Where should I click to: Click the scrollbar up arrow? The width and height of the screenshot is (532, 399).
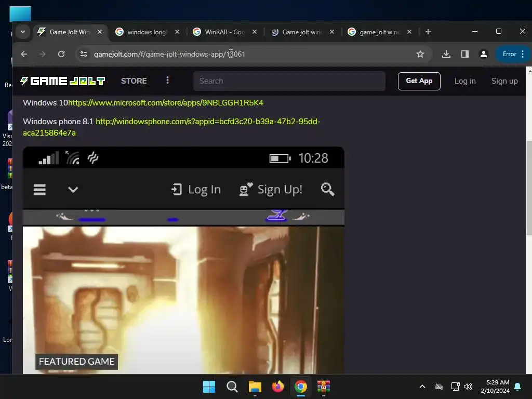529,70
